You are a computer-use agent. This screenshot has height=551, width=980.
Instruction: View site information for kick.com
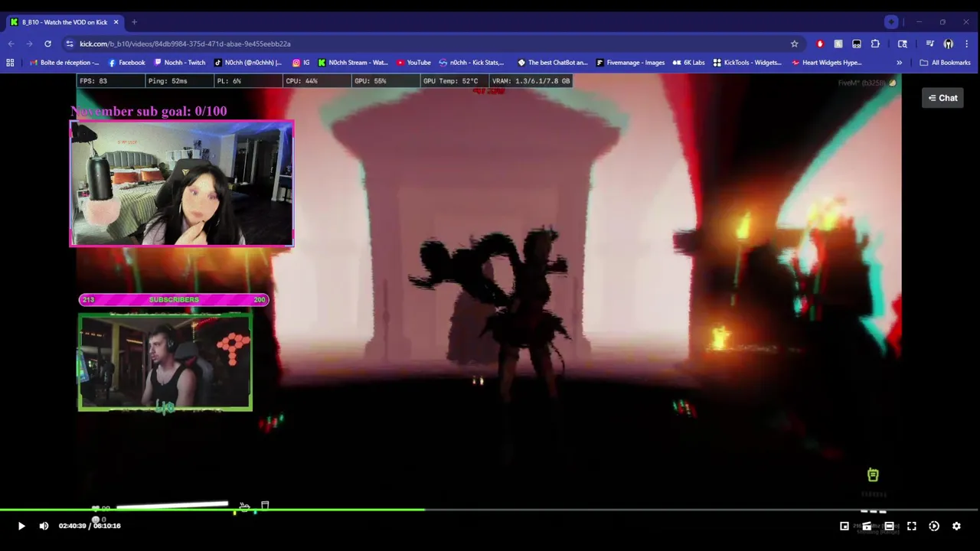point(70,44)
